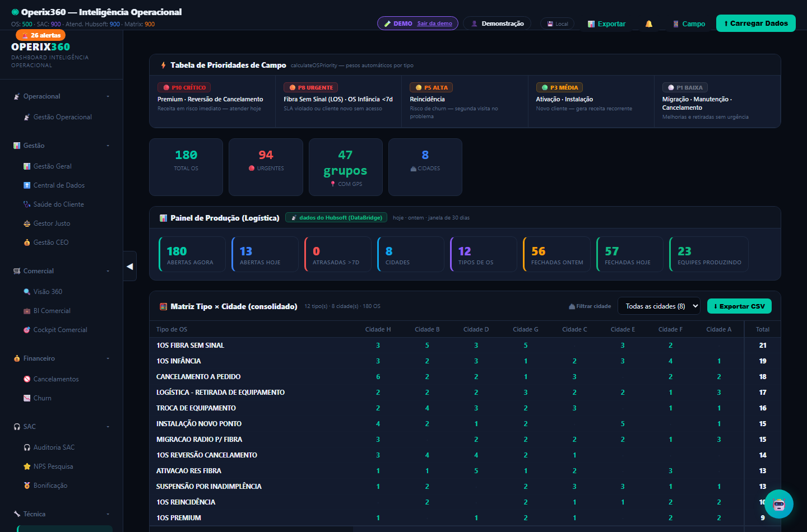Screen dimensions: 807x532
Task: Click the Gestor Justo scales icon
Action: pos(27,223)
